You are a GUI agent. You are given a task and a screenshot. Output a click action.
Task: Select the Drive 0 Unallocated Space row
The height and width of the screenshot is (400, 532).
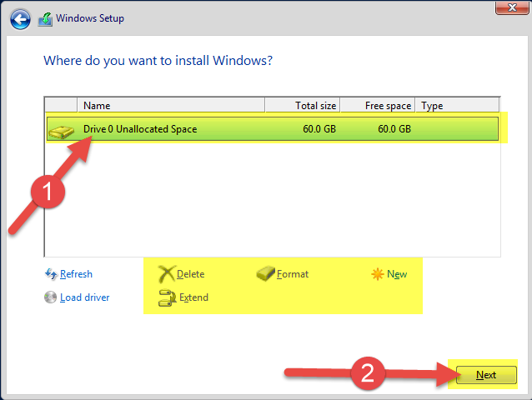point(273,129)
